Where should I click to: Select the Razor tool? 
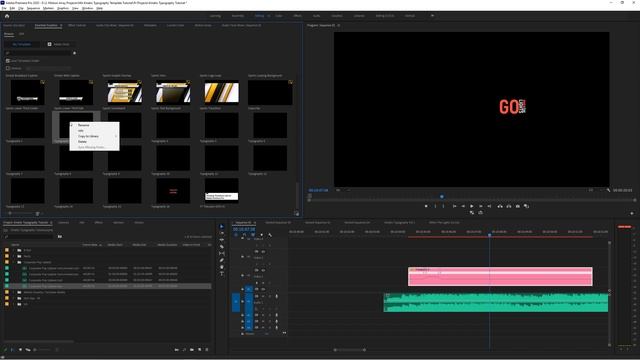click(222, 247)
